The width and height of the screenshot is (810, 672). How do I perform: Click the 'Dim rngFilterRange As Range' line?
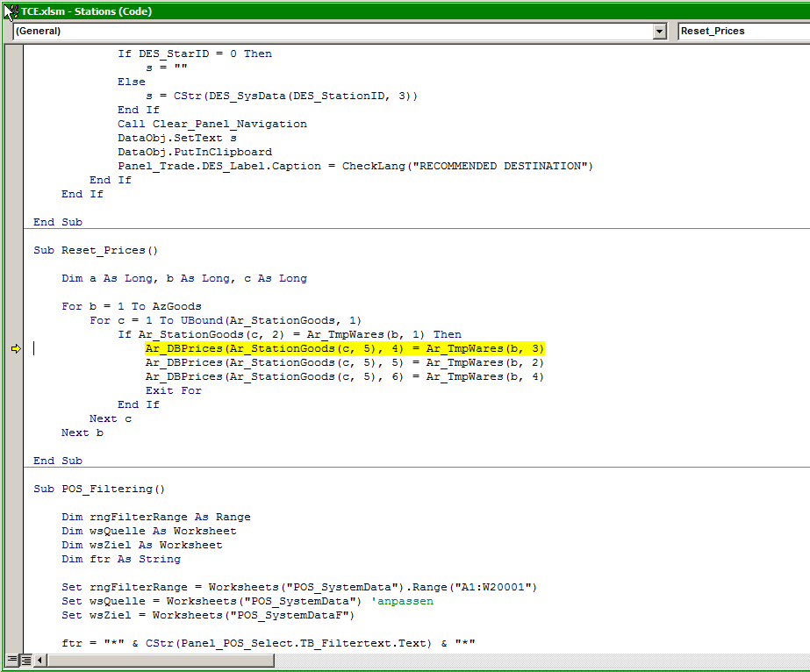156,517
